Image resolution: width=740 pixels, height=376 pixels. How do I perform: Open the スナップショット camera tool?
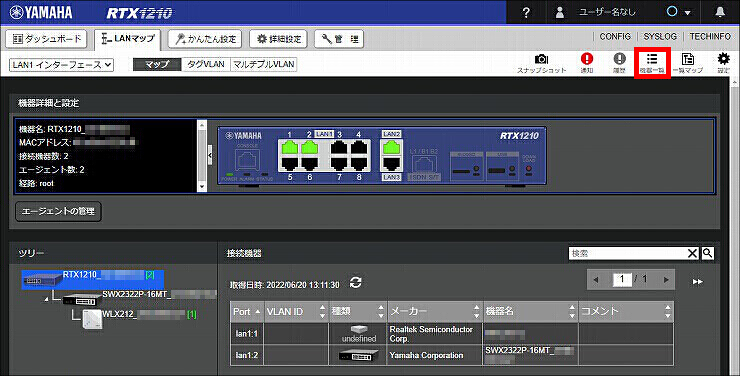click(541, 63)
